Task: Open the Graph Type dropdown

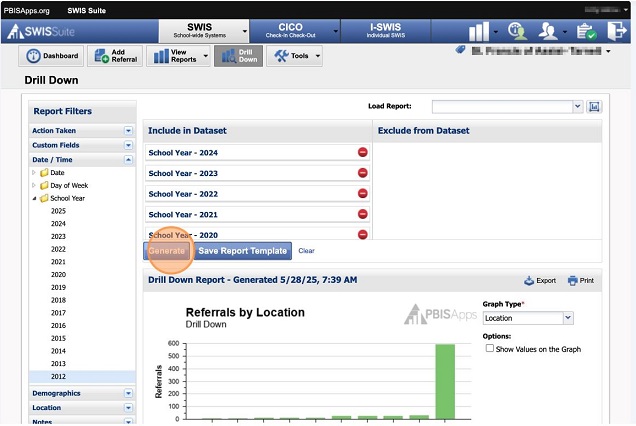Action: (x=568, y=318)
